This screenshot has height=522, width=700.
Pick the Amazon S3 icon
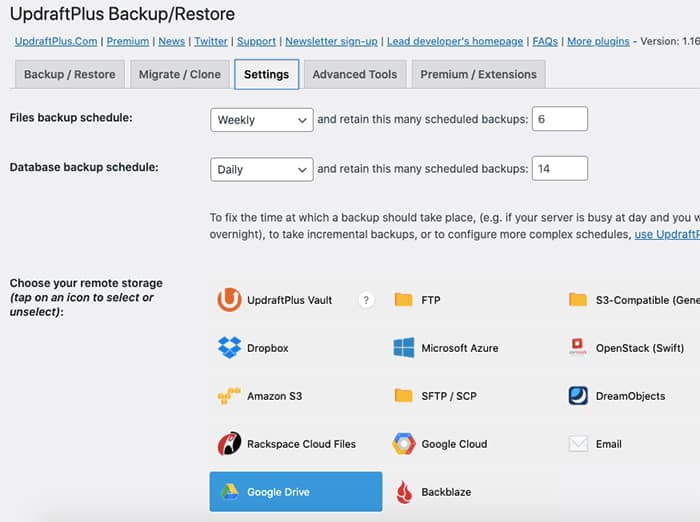229,396
